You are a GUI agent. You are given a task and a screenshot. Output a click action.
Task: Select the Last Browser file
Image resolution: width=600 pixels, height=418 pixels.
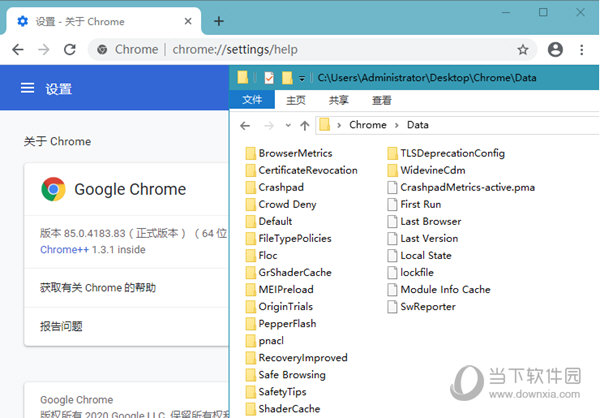point(424,221)
